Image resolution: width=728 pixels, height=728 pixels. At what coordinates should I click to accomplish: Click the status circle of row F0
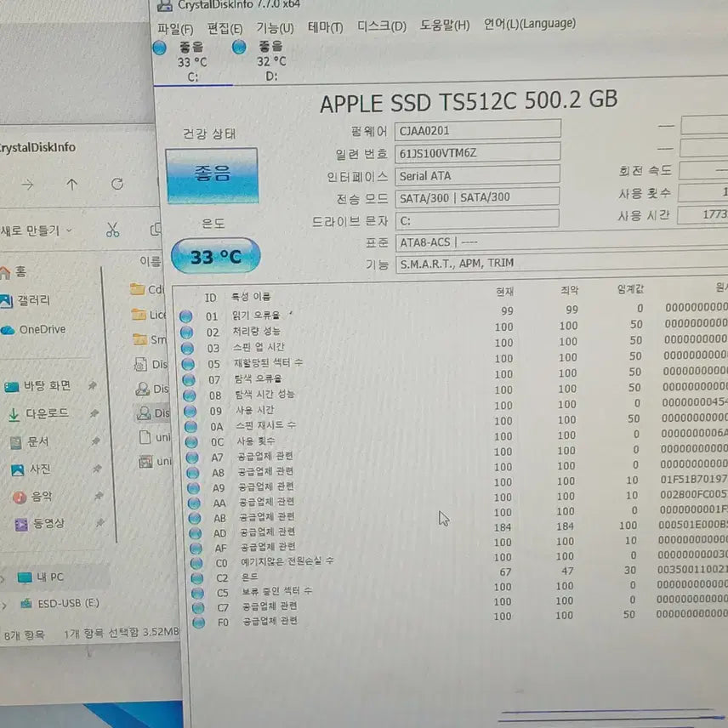coord(199,623)
